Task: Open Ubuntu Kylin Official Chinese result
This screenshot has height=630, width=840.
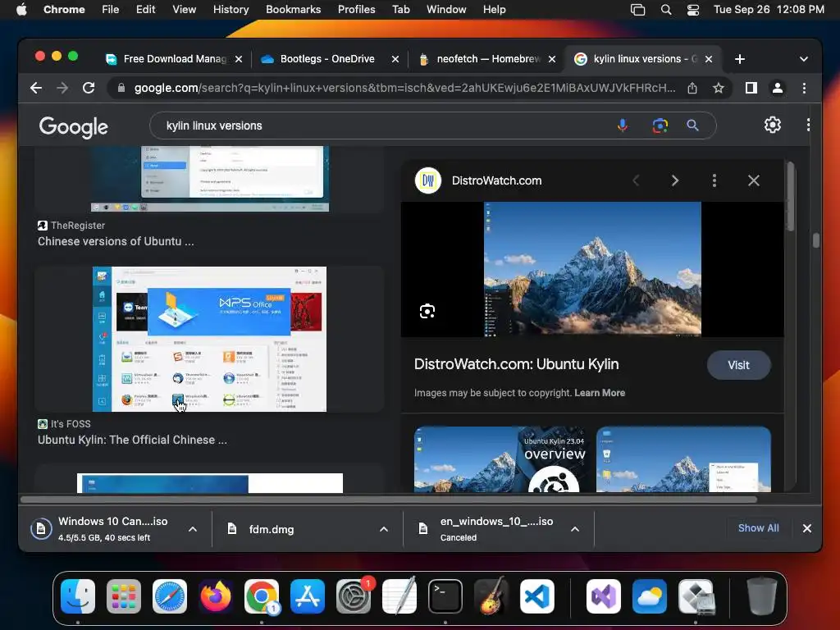Action: 132,440
